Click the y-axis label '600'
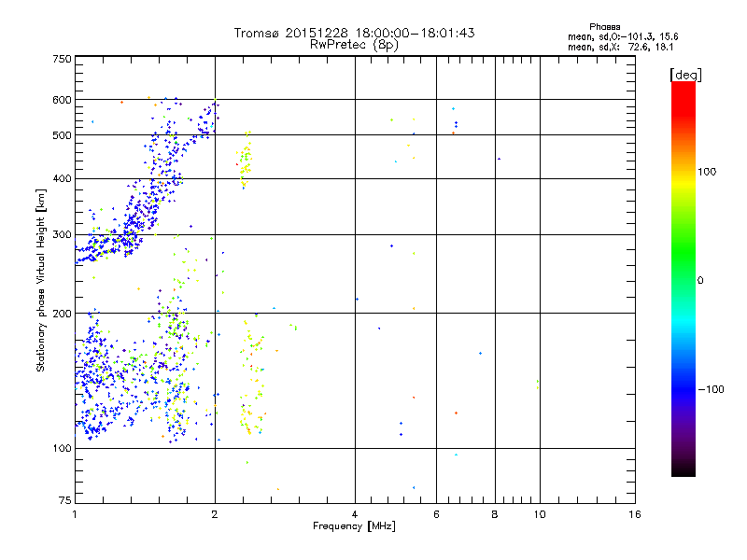747x560 pixels. click(62, 100)
